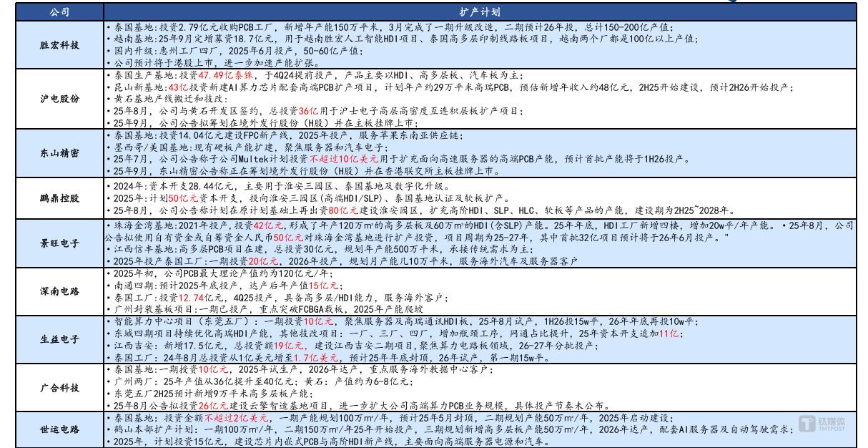
Task: Select the 东山精密 company cell
Action: point(59,153)
